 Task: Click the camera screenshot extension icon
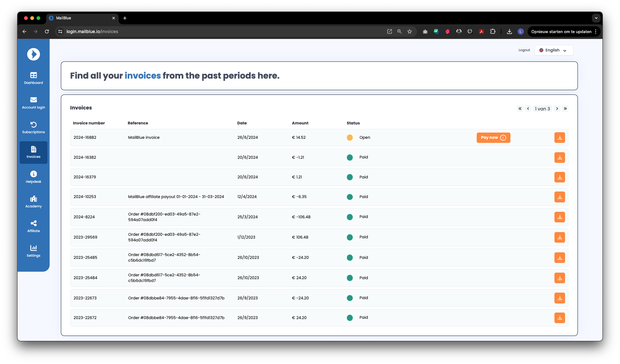[x=425, y=32]
